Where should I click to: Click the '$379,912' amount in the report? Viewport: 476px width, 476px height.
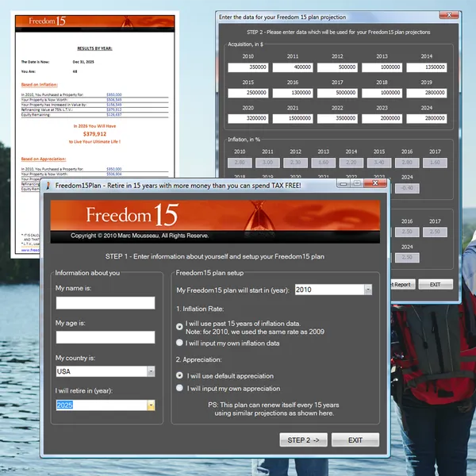tap(94, 134)
